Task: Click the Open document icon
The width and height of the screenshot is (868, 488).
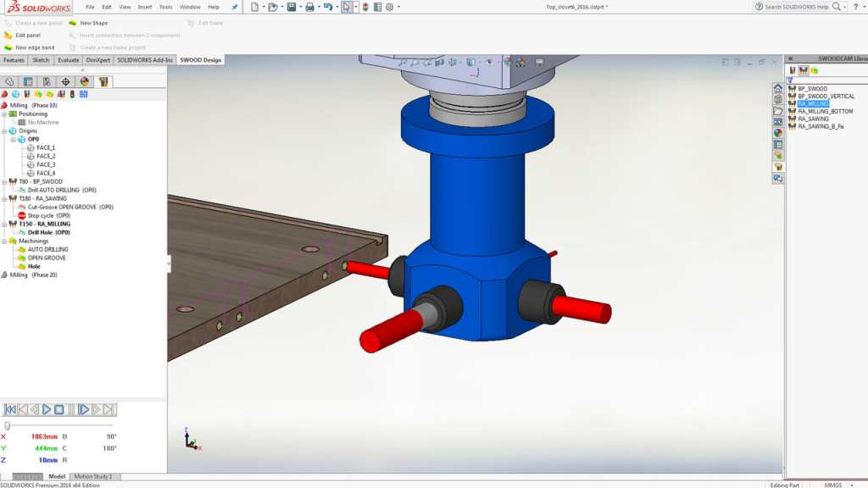Action: click(x=272, y=7)
